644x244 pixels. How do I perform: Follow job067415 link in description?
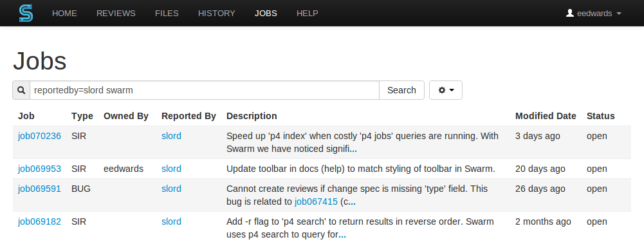point(317,202)
